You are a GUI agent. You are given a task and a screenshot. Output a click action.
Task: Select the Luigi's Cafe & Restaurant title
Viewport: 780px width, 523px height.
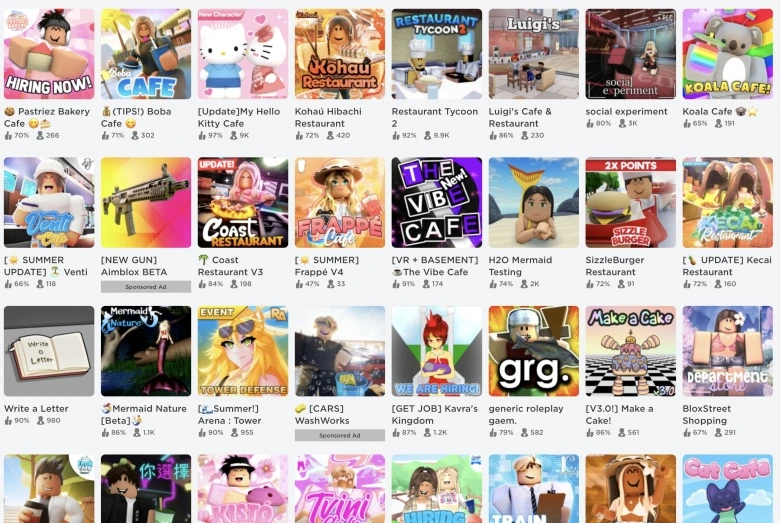click(520, 117)
